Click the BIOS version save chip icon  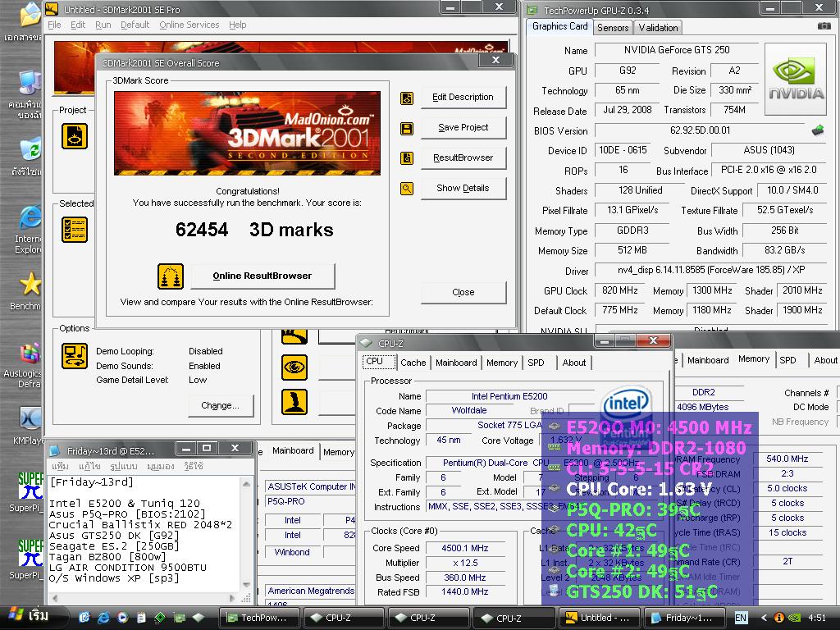click(x=818, y=130)
